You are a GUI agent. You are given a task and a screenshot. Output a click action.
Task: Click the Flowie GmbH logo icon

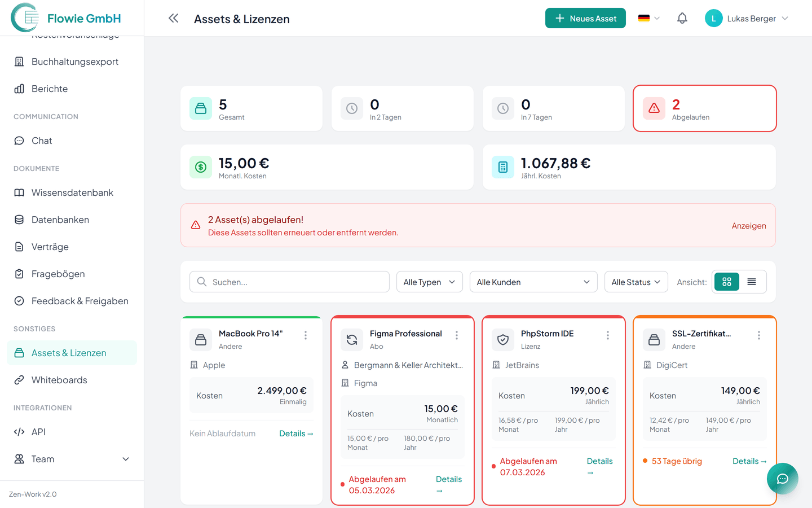click(x=25, y=18)
